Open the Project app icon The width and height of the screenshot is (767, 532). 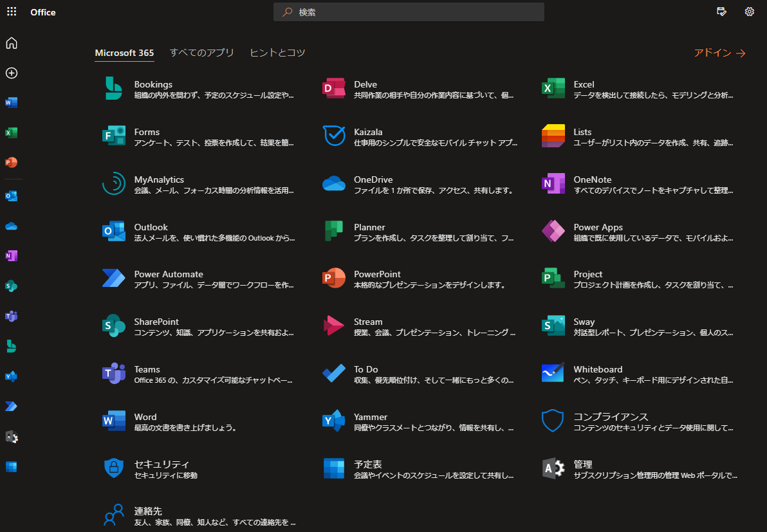coord(553,279)
